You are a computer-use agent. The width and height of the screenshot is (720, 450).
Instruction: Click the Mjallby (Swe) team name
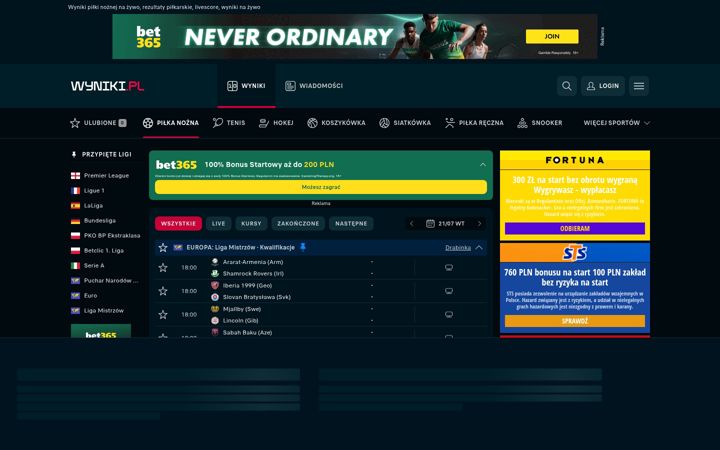tap(242, 309)
